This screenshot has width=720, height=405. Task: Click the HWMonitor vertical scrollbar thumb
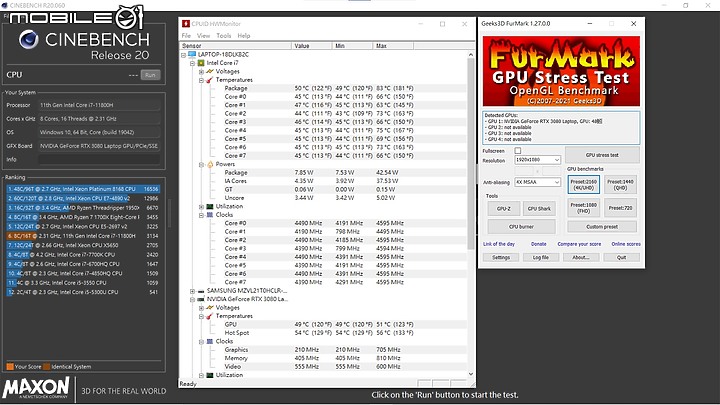pyautogui.click(x=471, y=154)
